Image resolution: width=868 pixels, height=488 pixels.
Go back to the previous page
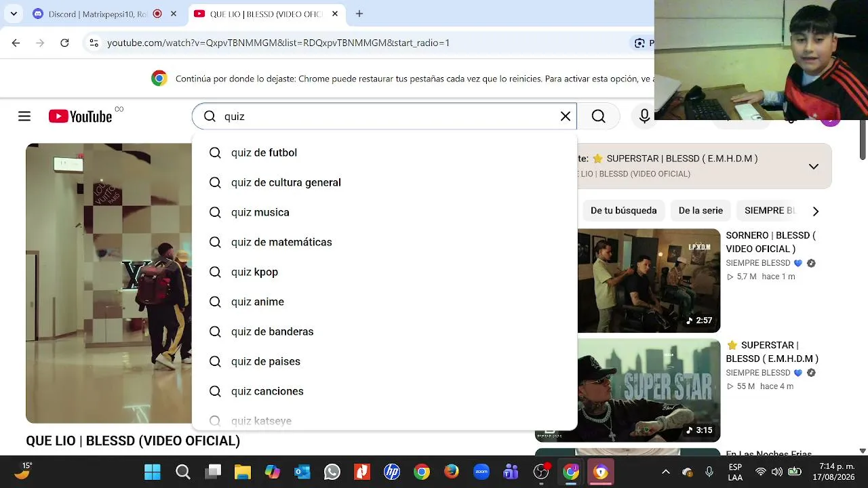(16, 43)
